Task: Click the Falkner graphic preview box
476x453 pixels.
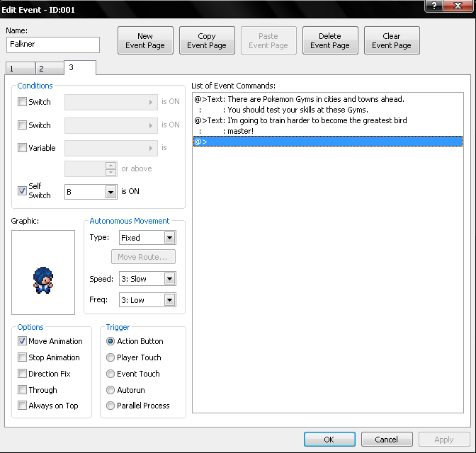Action: pos(43,273)
